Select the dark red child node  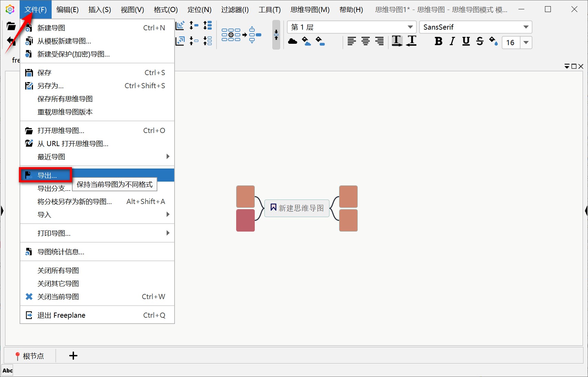pos(245,220)
